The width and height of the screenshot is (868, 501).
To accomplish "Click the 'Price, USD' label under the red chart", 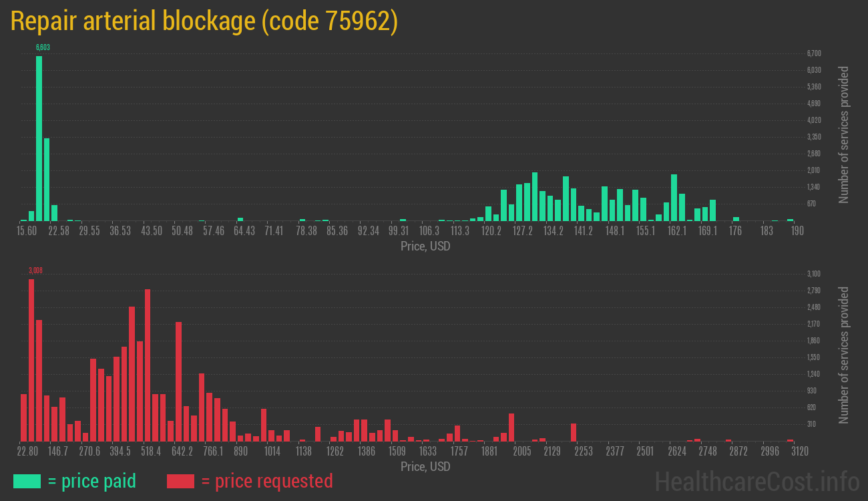I will [425, 467].
